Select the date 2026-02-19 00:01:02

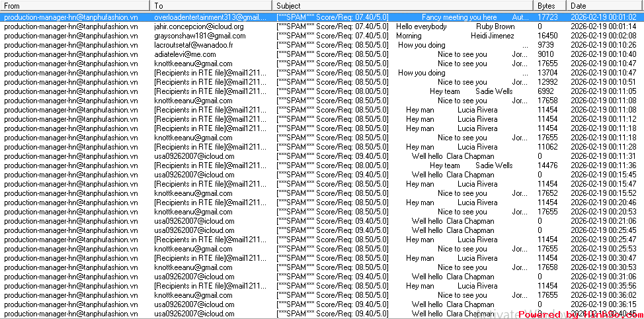tap(604, 17)
